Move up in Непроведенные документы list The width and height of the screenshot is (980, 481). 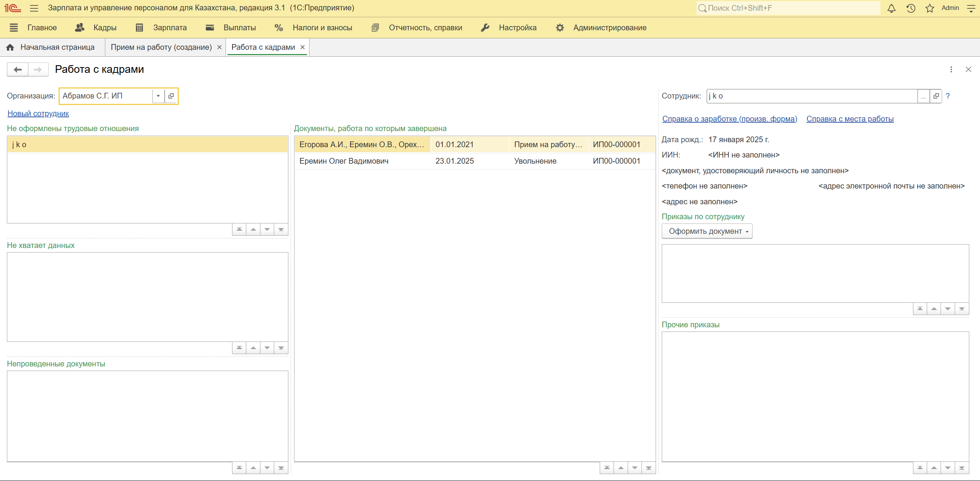(x=253, y=468)
